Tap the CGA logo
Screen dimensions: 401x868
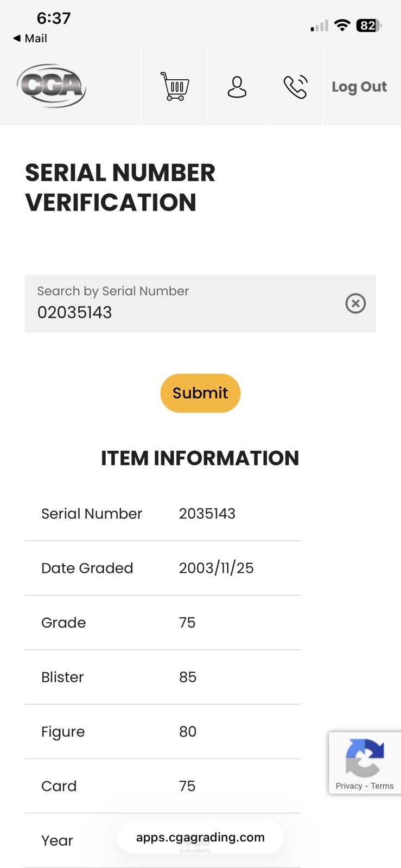pyautogui.click(x=52, y=86)
